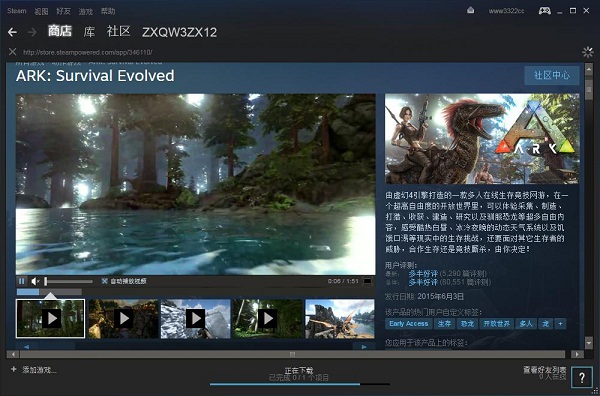This screenshot has height=396, width=600.
Task: Switch to the 库 tab
Action: [x=89, y=32]
